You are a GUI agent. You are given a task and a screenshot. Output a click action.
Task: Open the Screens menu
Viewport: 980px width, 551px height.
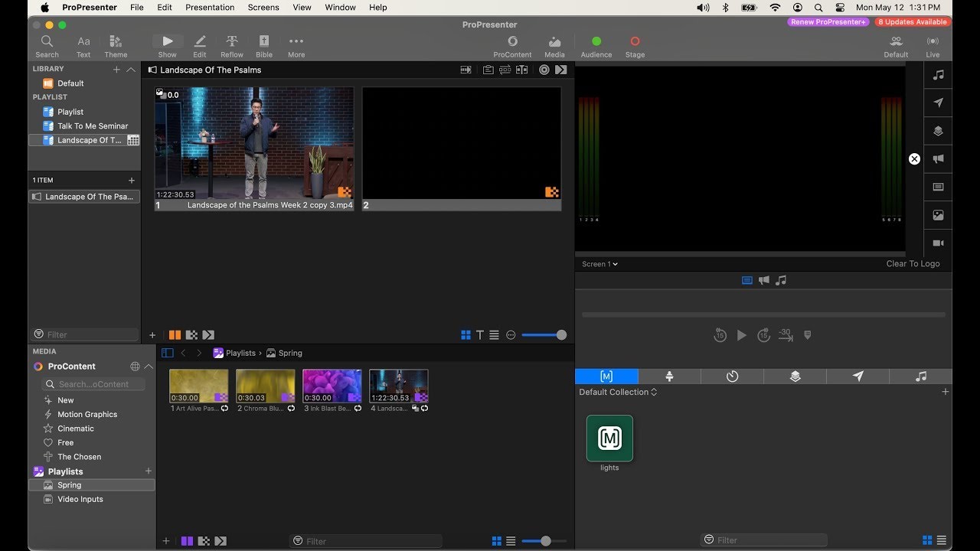click(x=263, y=8)
